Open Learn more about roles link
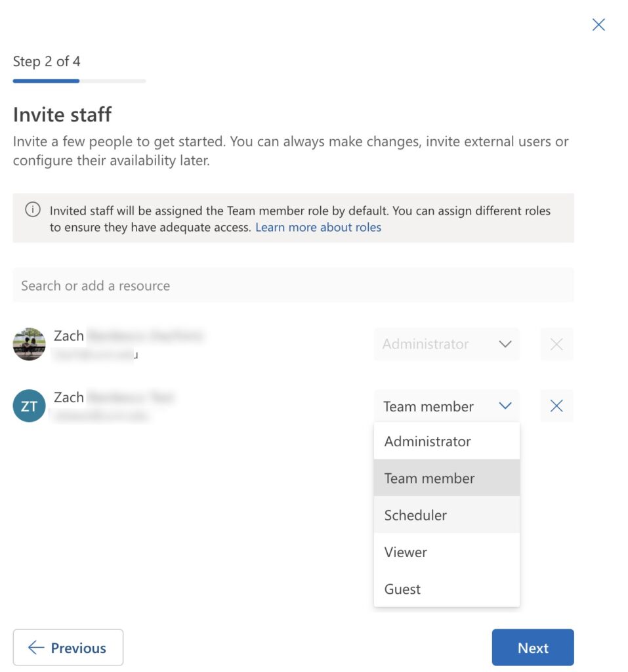This screenshot has width=628, height=672. pyautogui.click(x=318, y=227)
